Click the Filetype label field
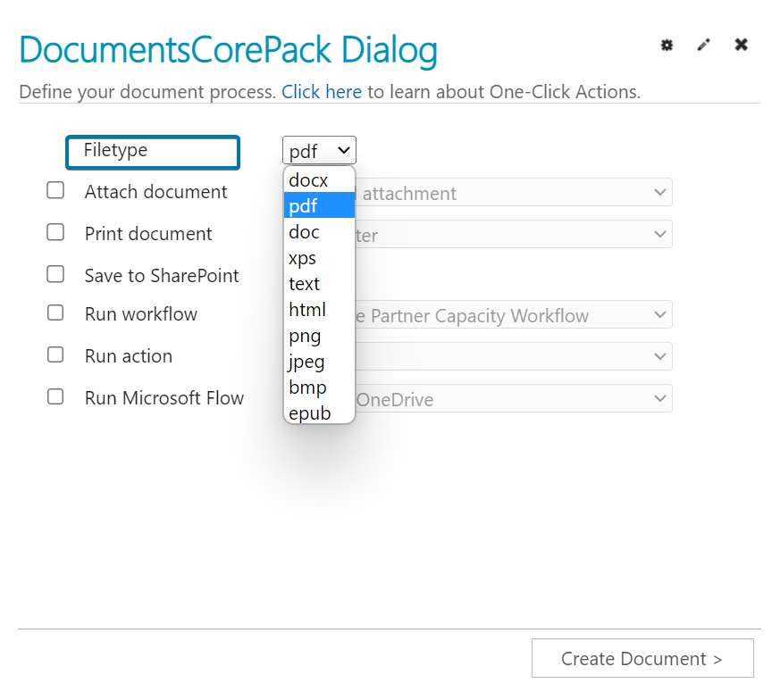This screenshot has width=780, height=700. 153,152
